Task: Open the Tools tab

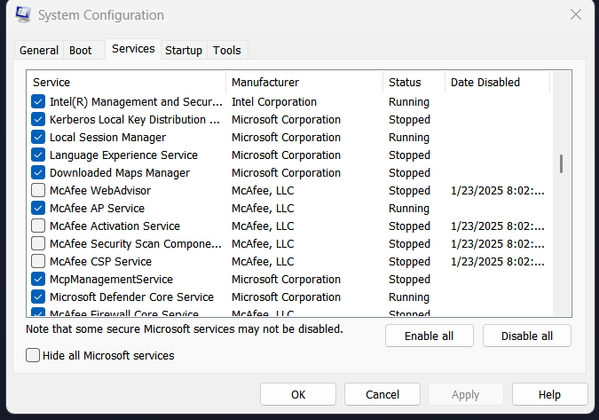Action: click(227, 50)
